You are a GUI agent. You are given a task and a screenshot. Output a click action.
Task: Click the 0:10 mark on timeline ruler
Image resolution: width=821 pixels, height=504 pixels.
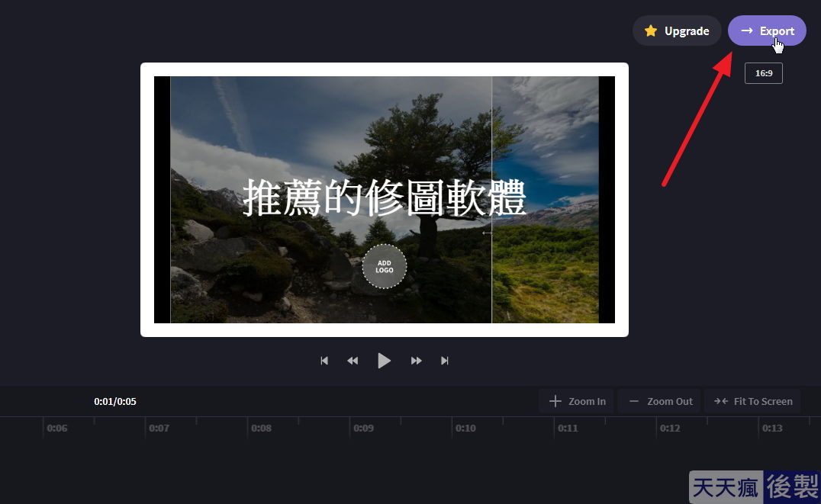click(465, 428)
